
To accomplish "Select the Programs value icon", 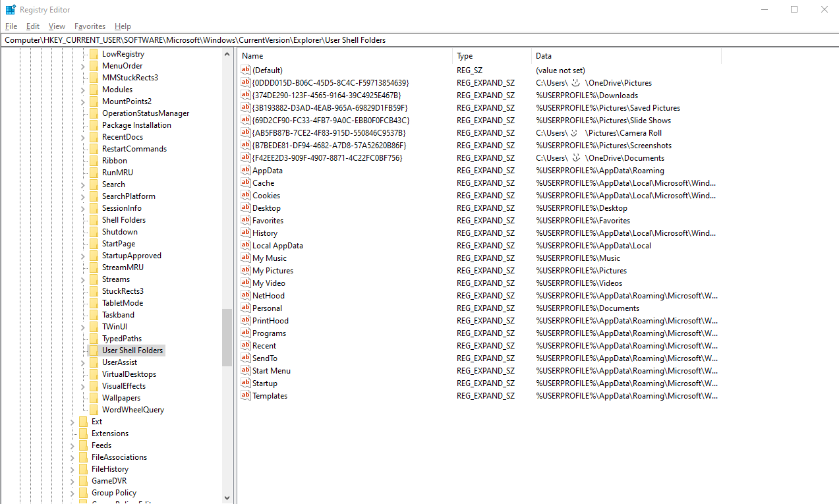I will (x=246, y=333).
